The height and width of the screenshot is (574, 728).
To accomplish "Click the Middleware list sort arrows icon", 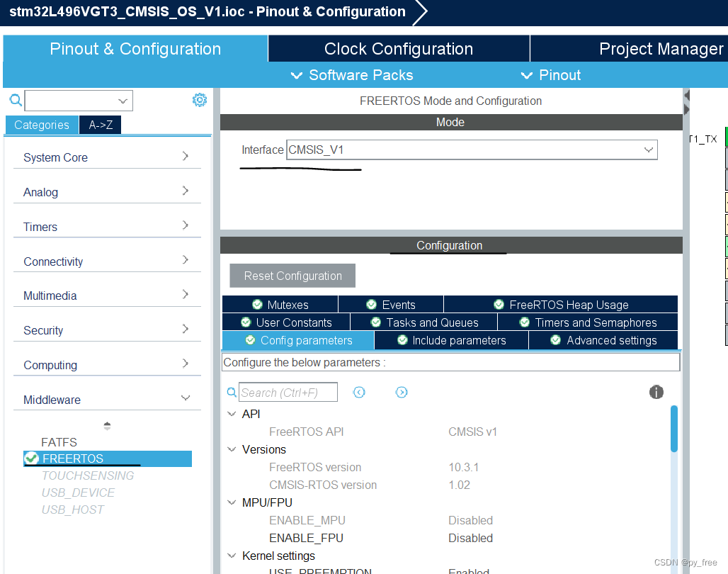I will pyautogui.click(x=107, y=426).
